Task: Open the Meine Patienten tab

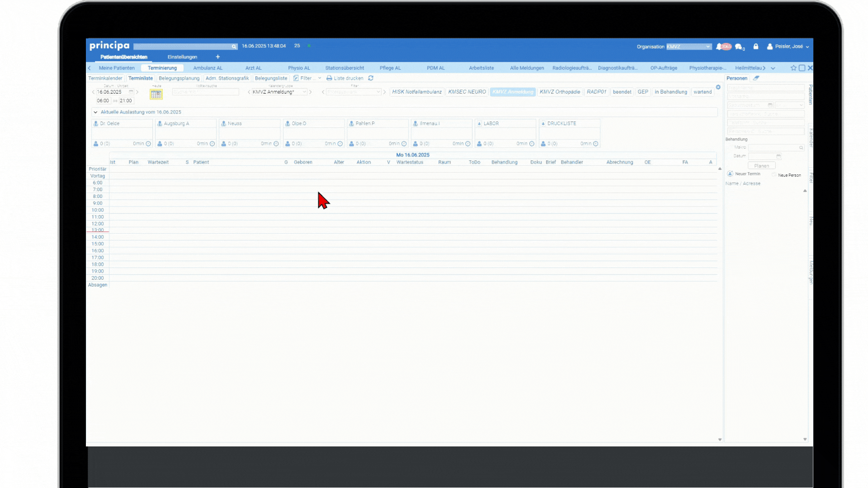Action: pos(117,68)
